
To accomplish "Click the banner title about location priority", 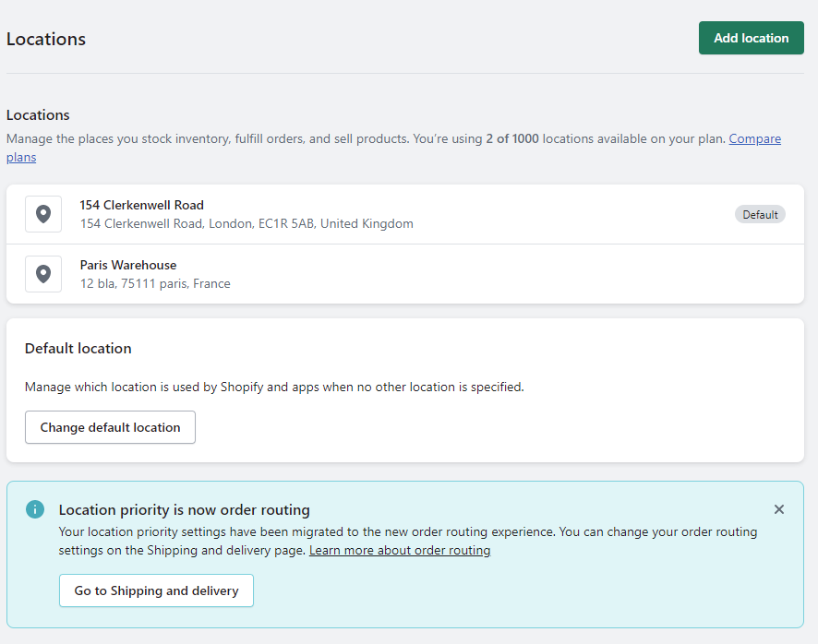I will [x=184, y=510].
